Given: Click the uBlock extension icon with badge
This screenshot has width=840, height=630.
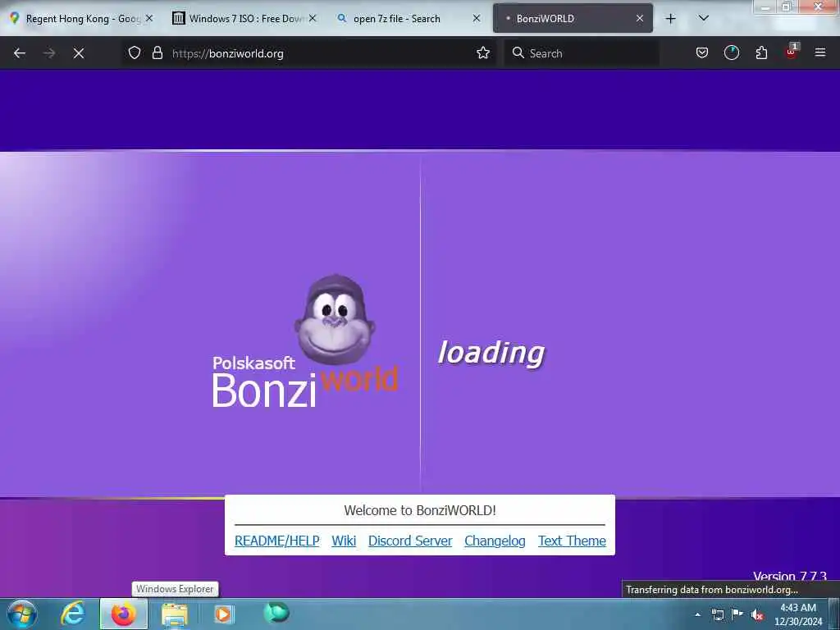Looking at the screenshot, I should click(792, 52).
